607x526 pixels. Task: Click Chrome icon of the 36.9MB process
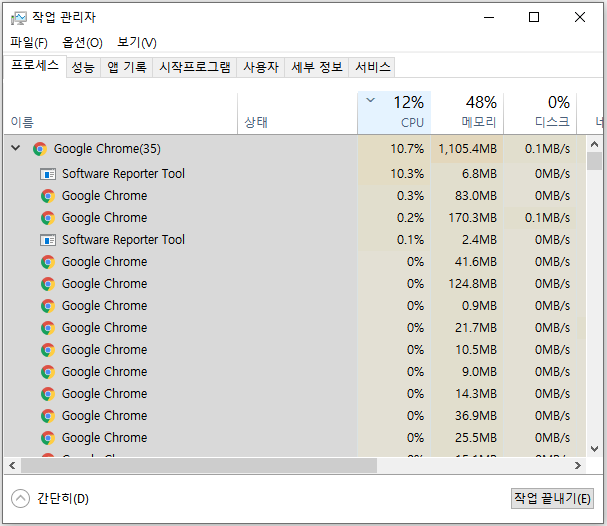point(48,416)
